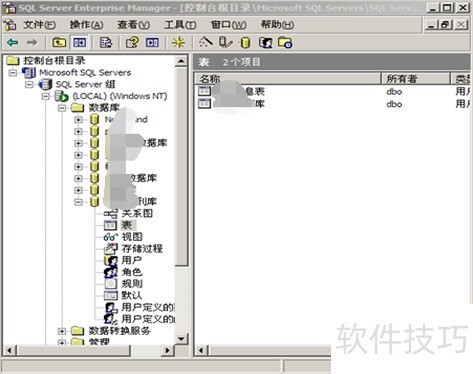
Task: Click the tree pane scroll-up arrow
Action: pos(181,61)
